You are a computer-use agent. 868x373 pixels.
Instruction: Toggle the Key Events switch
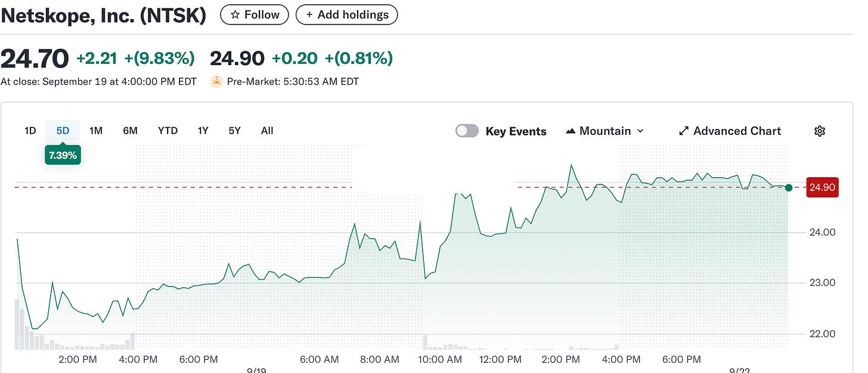[x=467, y=131]
